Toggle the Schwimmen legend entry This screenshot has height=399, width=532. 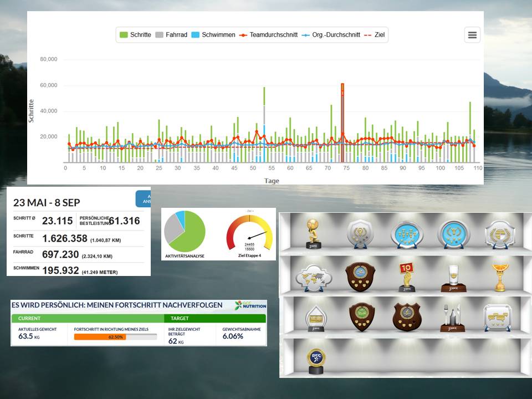(x=213, y=35)
